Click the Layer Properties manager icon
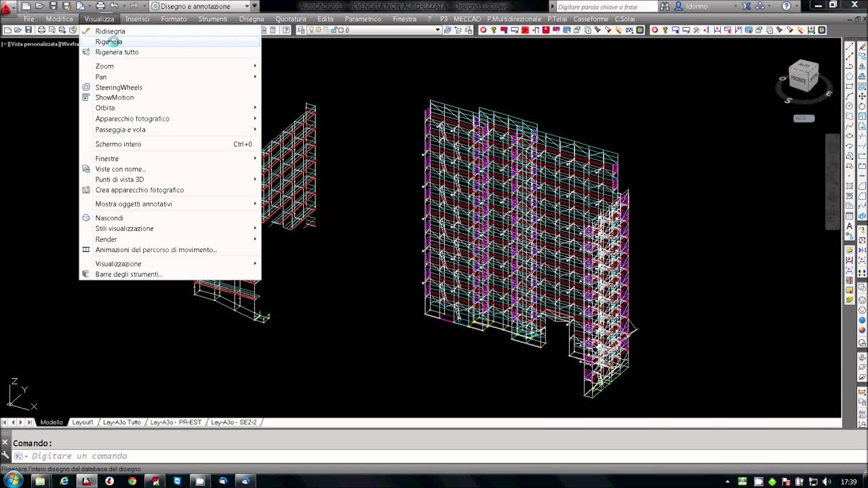 [301, 30]
